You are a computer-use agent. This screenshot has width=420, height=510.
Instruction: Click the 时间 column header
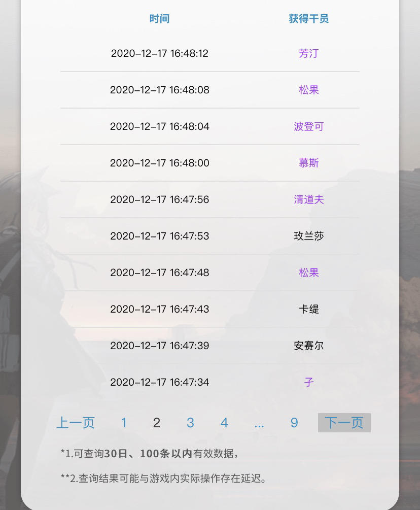(159, 19)
